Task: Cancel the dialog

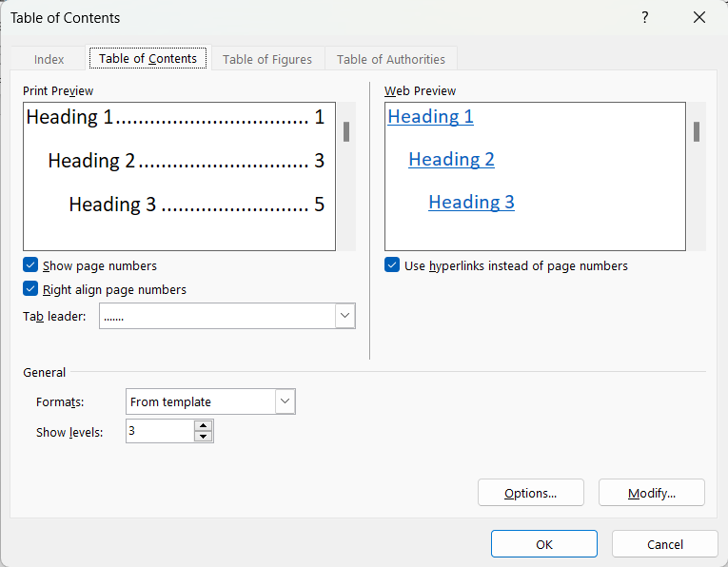Action: click(x=665, y=544)
